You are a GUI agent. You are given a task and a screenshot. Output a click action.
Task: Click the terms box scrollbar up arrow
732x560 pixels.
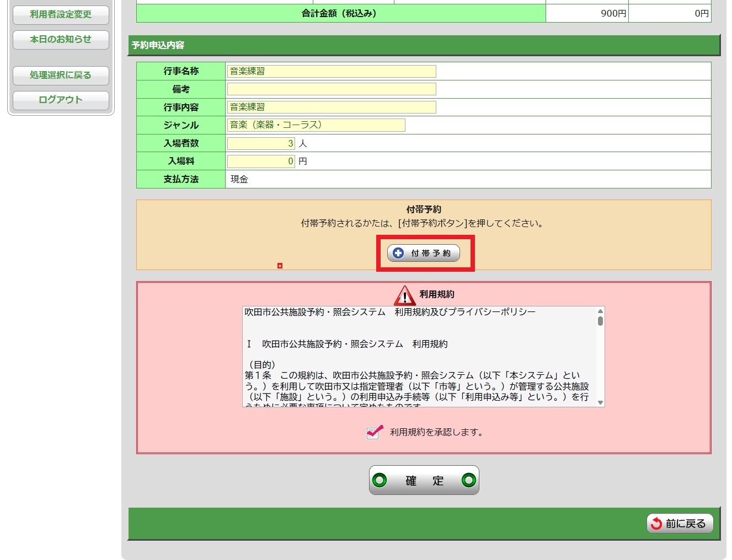pos(600,311)
